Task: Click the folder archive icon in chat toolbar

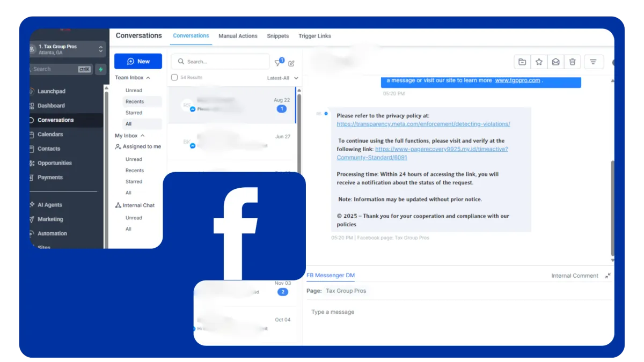Action: pyautogui.click(x=522, y=62)
